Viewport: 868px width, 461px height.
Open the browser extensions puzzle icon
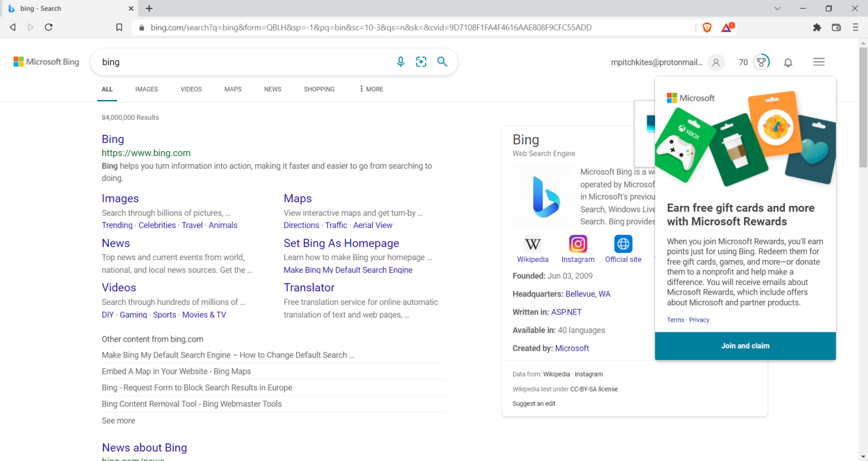pyautogui.click(x=817, y=27)
